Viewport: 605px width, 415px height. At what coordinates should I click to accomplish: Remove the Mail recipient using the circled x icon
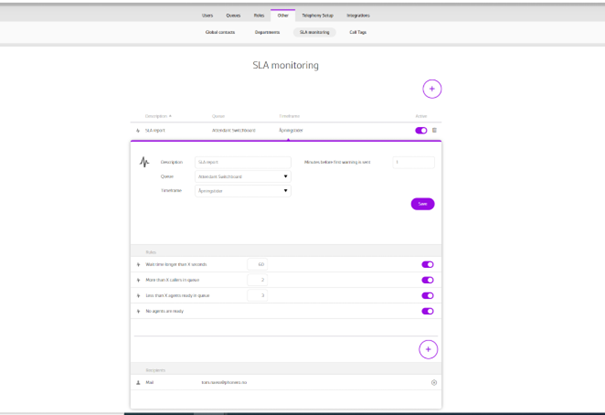pyautogui.click(x=434, y=383)
